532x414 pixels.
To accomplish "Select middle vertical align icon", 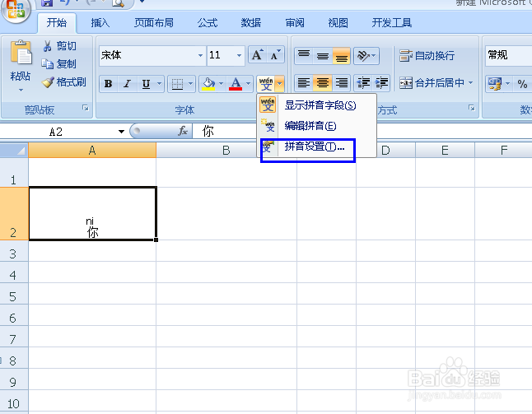I will click(x=323, y=55).
